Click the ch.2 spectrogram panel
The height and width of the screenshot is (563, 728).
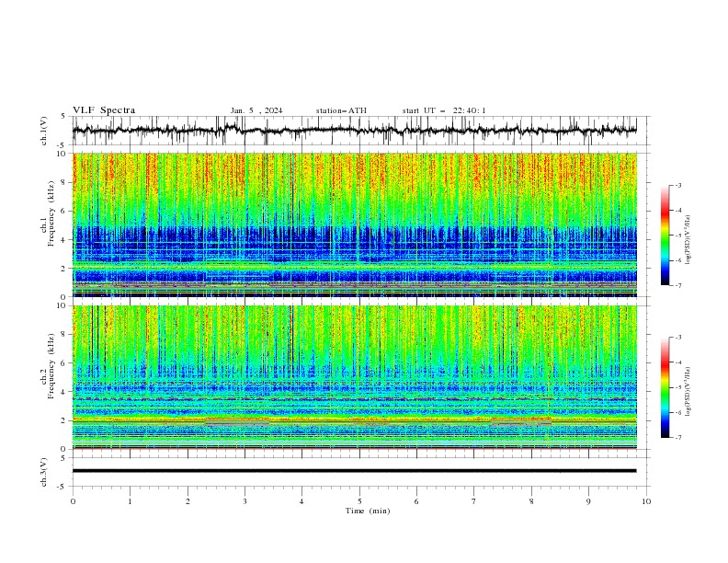[x=355, y=377]
